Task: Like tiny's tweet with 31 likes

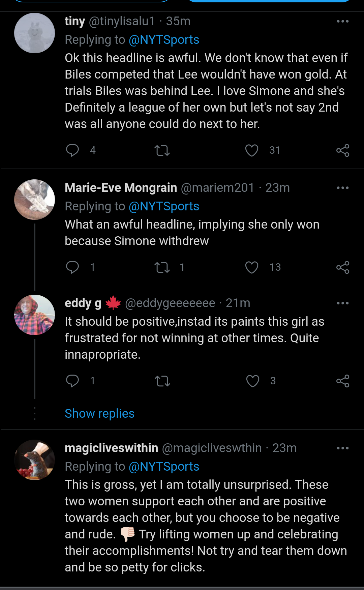Action: coord(252,150)
